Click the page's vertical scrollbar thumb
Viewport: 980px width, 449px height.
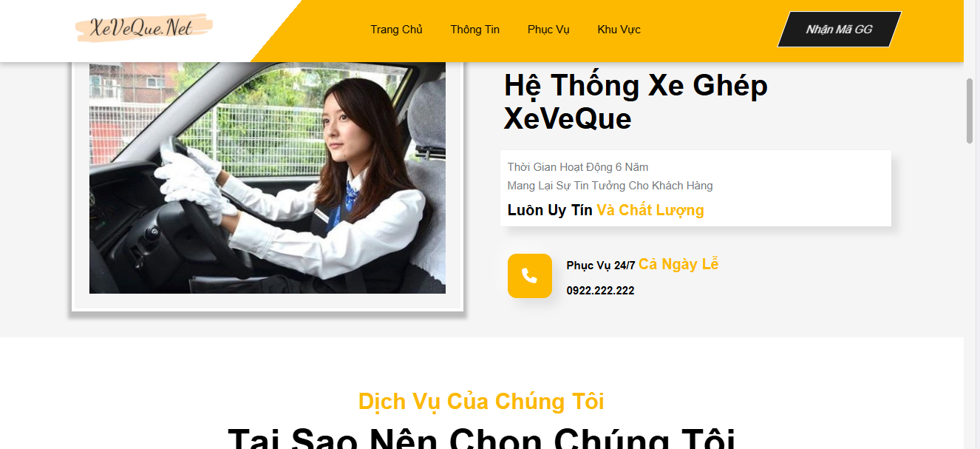point(970,110)
